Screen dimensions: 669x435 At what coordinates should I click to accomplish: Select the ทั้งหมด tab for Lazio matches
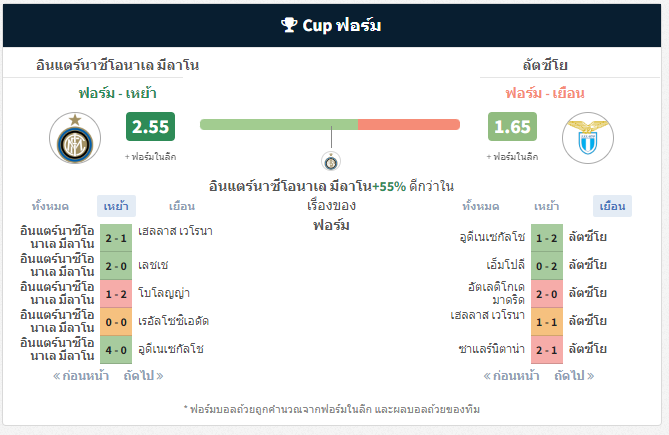pos(481,206)
